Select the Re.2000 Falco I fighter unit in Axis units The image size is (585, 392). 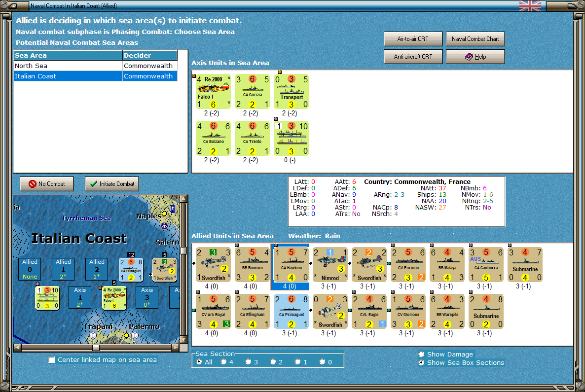(213, 91)
